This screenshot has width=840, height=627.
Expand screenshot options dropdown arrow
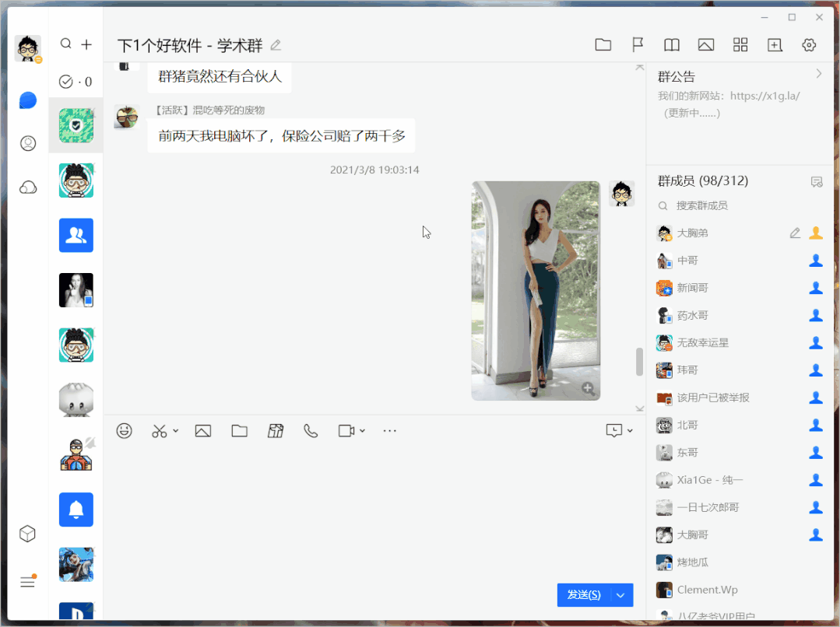tap(176, 431)
